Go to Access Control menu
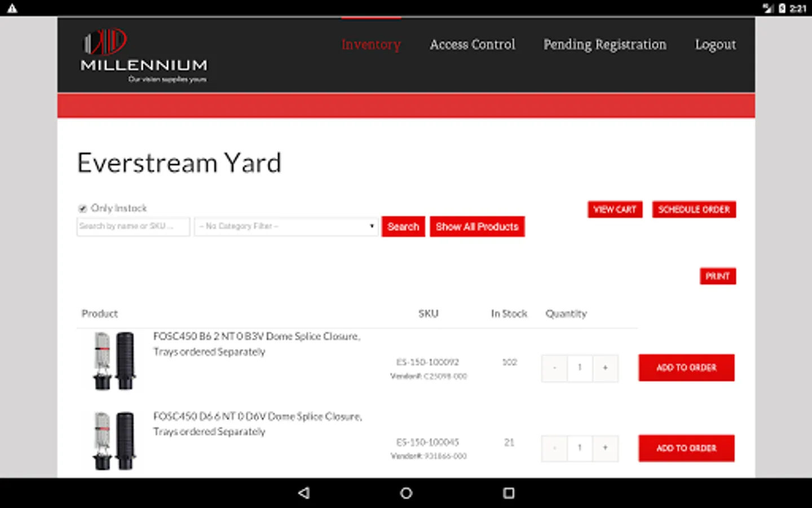812x508 pixels. (x=473, y=45)
